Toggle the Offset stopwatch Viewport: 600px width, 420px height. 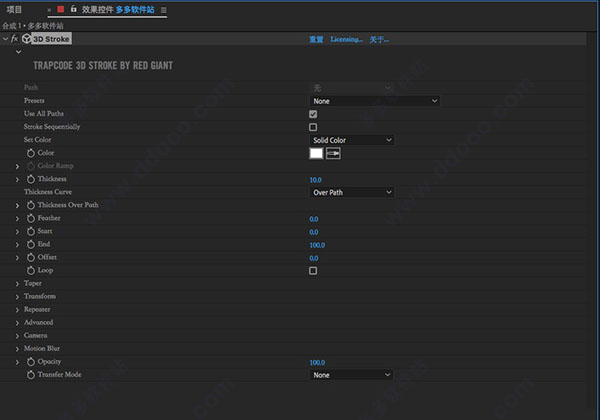[31, 257]
